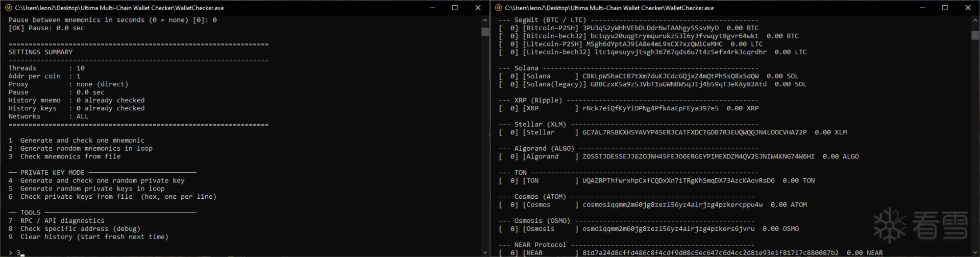Minimize the right WalletChecker console window
The image size is (980, 257).
(922, 8)
